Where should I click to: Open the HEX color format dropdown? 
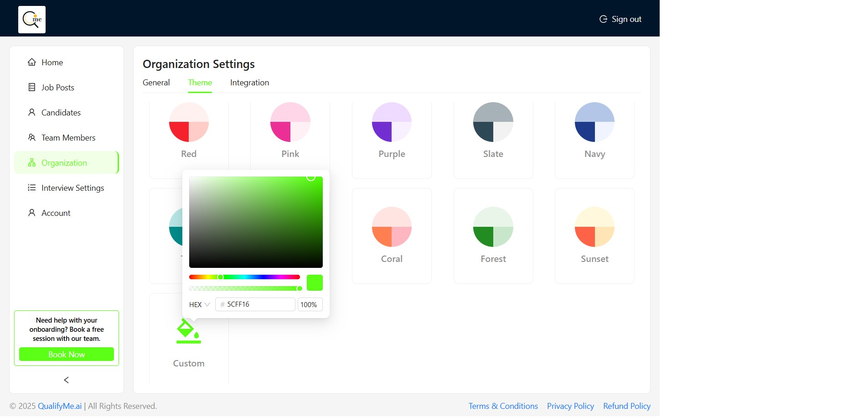(199, 305)
